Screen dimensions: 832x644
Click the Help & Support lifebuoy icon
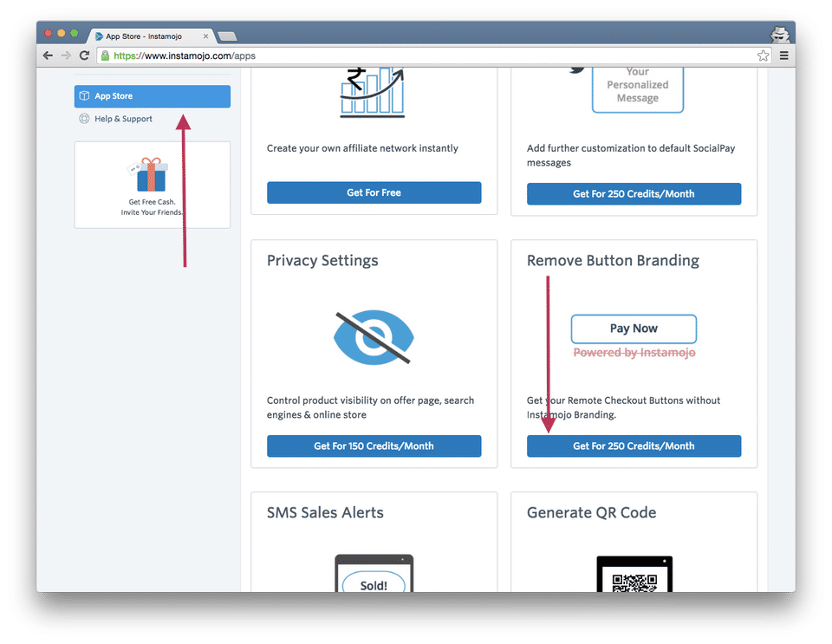(84, 119)
